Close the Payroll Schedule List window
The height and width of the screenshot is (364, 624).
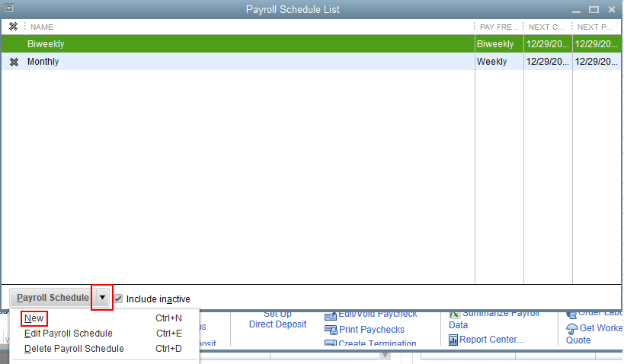click(x=612, y=9)
